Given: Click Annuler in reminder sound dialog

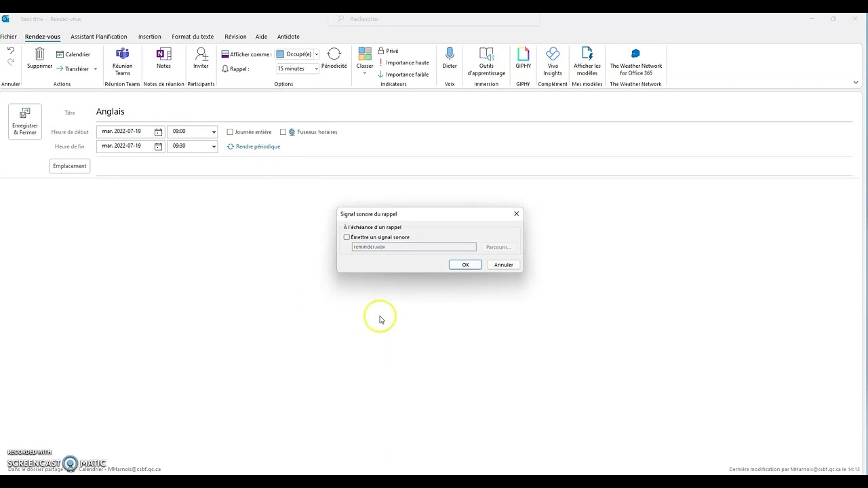Looking at the screenshot, I should click(504, 265).
